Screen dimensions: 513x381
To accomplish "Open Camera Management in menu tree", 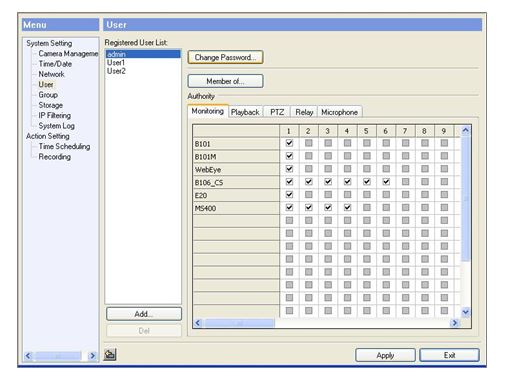I will [x=68, y=54].
